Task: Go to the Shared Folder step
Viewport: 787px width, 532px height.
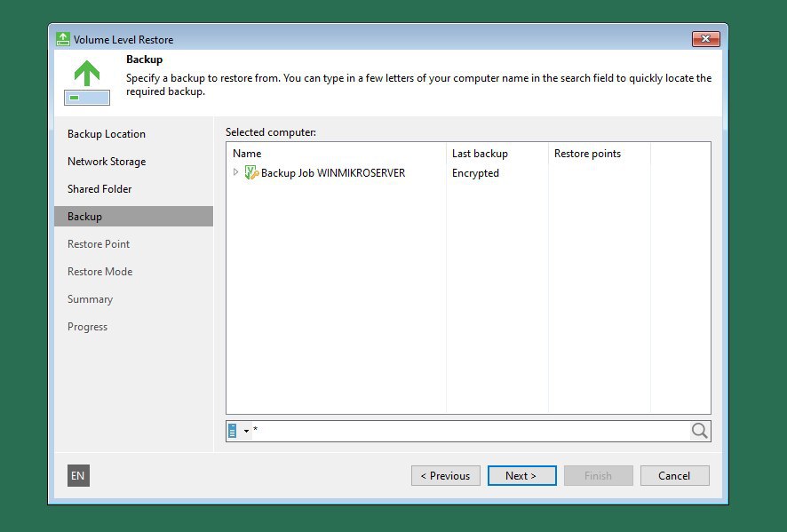Action: tap(99, 189)
